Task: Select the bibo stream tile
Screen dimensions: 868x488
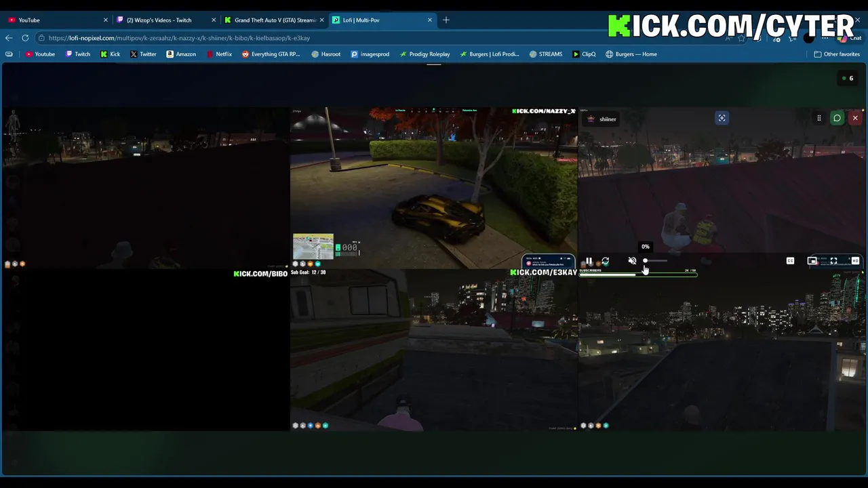Action: 145,350
